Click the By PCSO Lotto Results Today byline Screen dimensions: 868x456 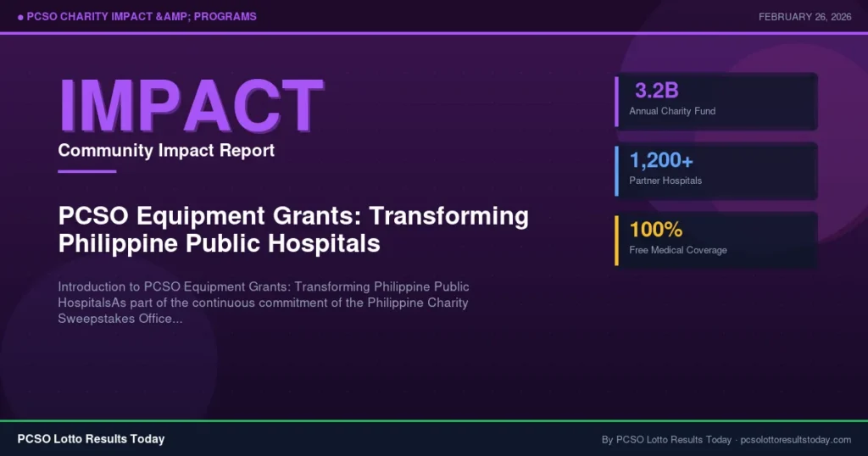pyautogui.click(x=666, y=440)
